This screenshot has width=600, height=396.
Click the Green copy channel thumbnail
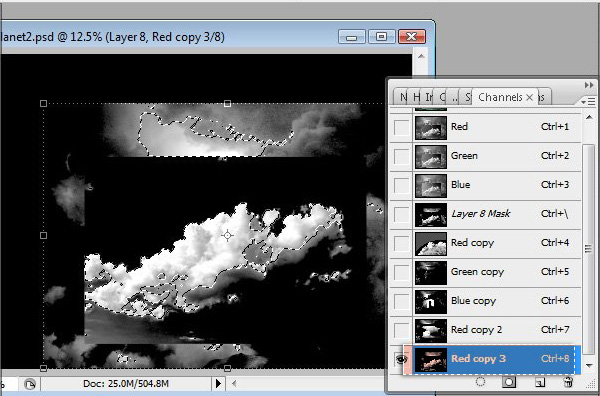(x=431, y=272)
